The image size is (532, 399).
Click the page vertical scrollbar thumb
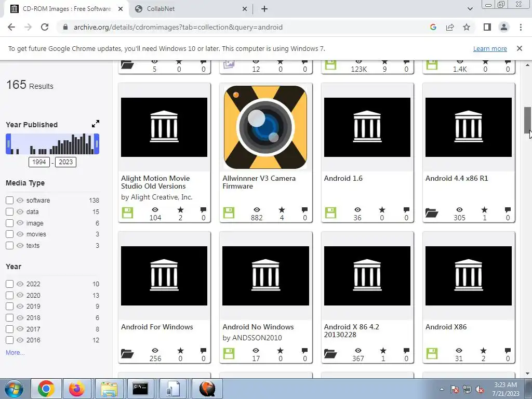coord(527,121)
